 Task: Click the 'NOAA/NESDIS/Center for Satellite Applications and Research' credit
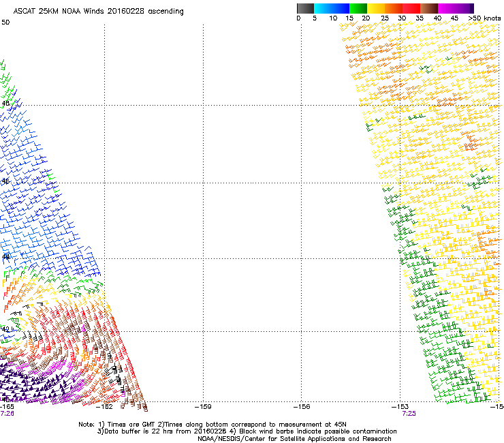click(294, 439)
